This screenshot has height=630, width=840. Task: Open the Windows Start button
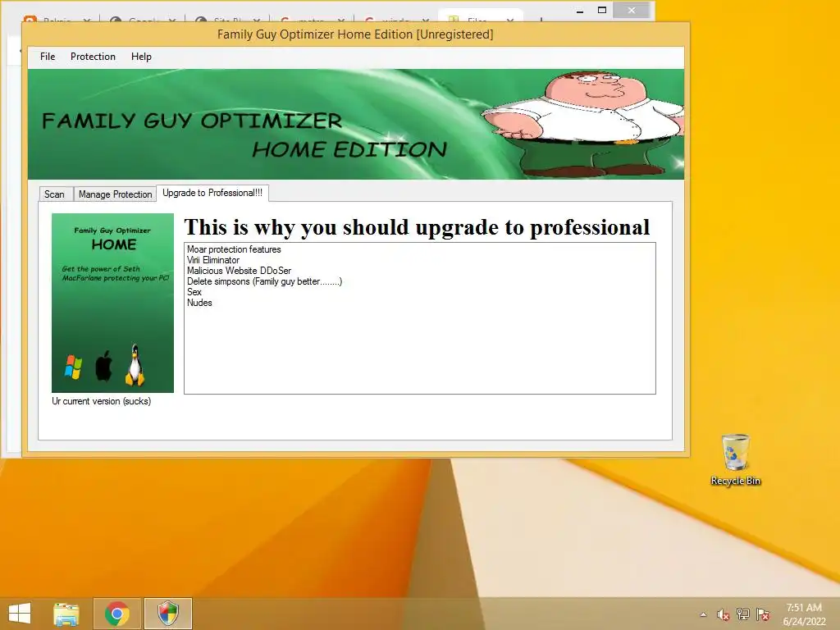point(20,614)
